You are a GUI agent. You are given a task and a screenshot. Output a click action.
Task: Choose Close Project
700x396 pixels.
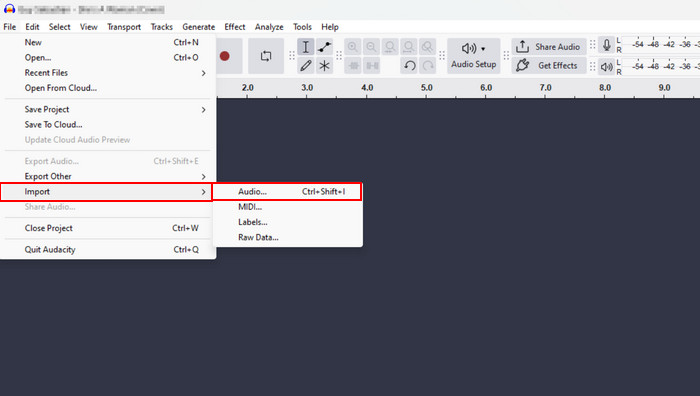click(x=107, y=228)
